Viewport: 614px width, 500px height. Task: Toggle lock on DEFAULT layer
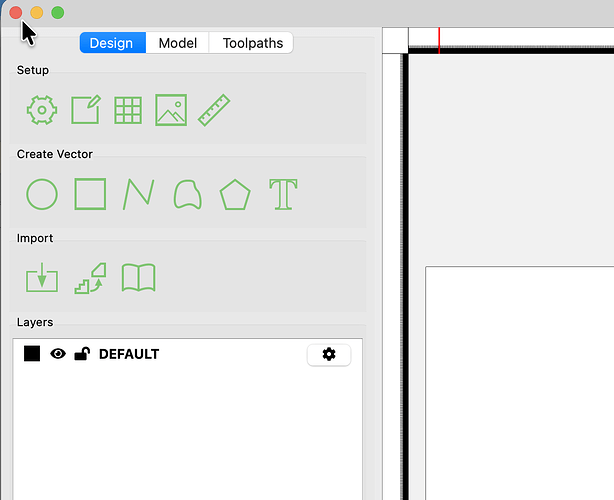tap(82, 354)
